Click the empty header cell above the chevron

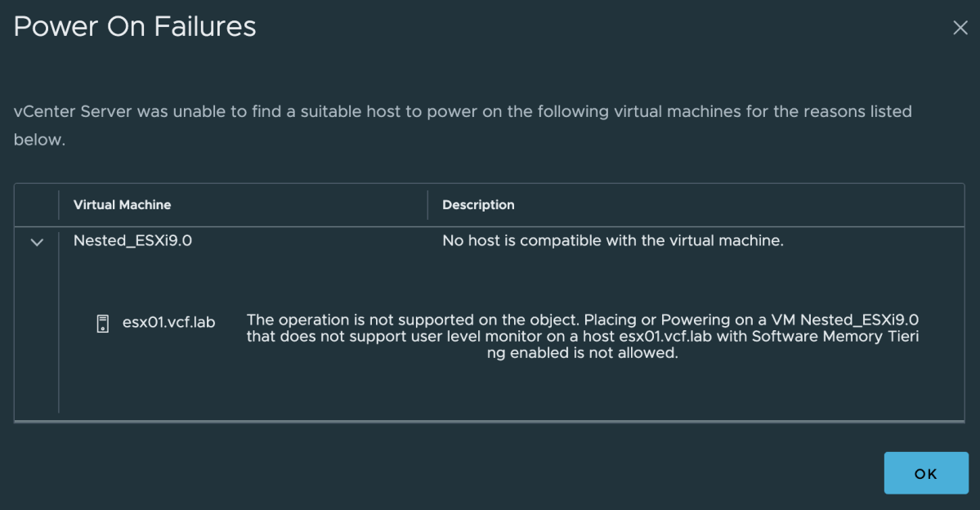tap(36, 205)
